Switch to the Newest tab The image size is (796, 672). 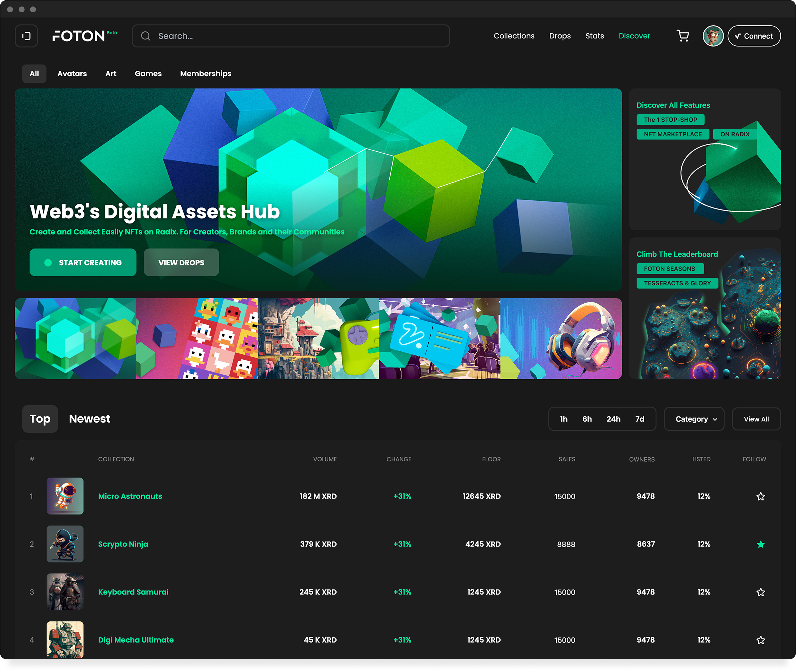click(89, 419)
